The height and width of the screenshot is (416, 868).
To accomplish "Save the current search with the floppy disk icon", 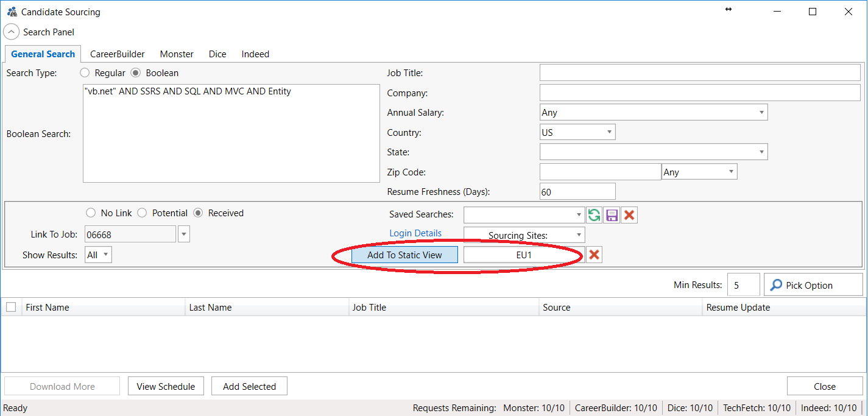I will point(612,215).
